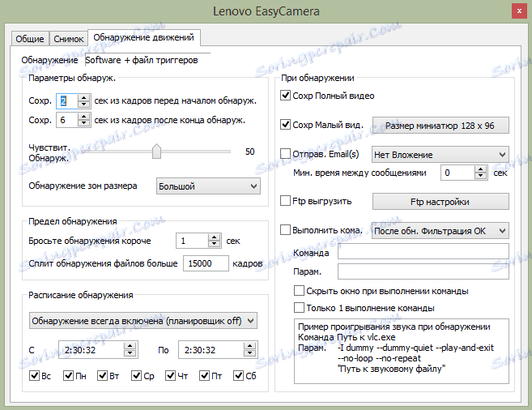Check Скрыть окно при выполнении команды

(x=299, y=291)
